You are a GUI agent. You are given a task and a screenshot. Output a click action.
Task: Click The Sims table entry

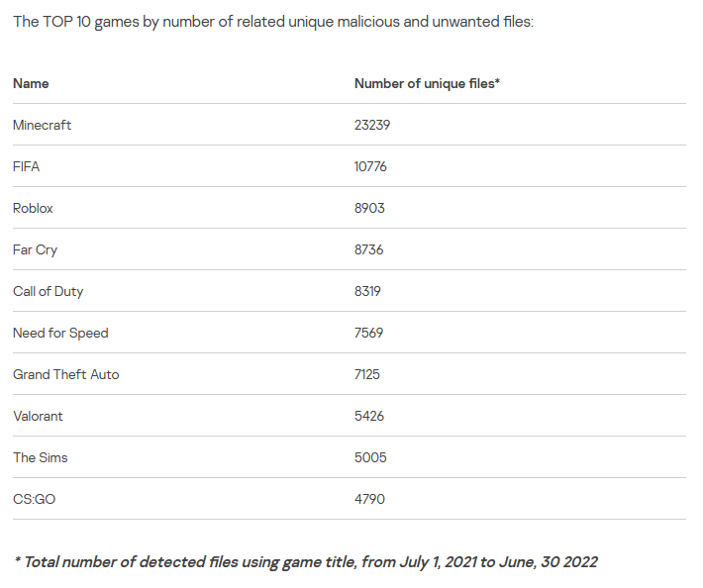click(41, 458)
